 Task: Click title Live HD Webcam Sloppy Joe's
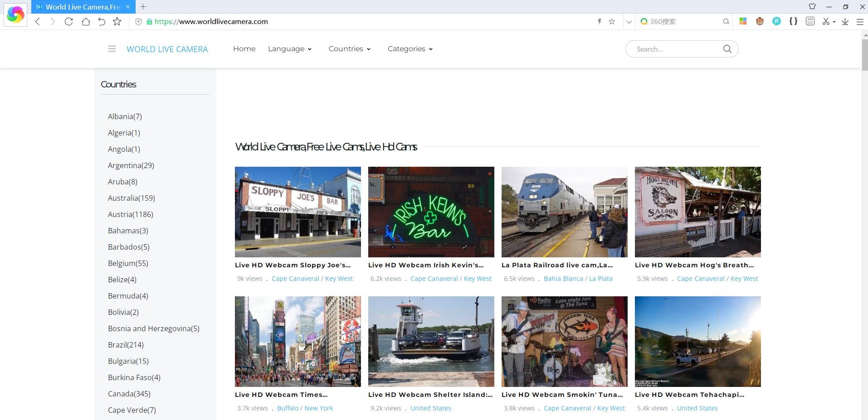293,265
